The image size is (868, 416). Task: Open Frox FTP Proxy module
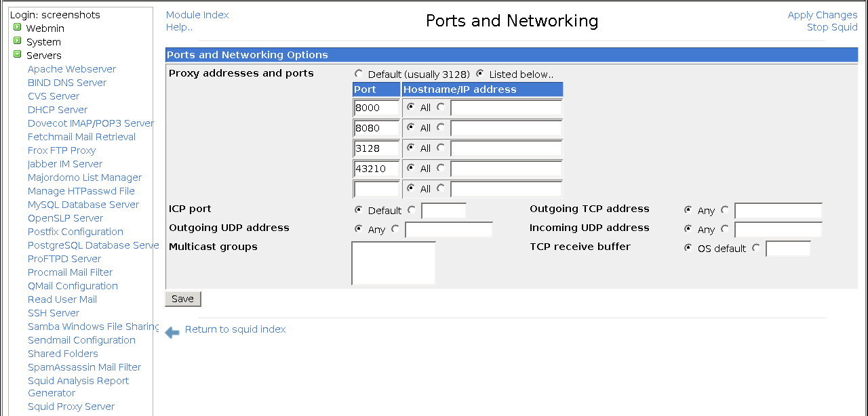(62, 150)
